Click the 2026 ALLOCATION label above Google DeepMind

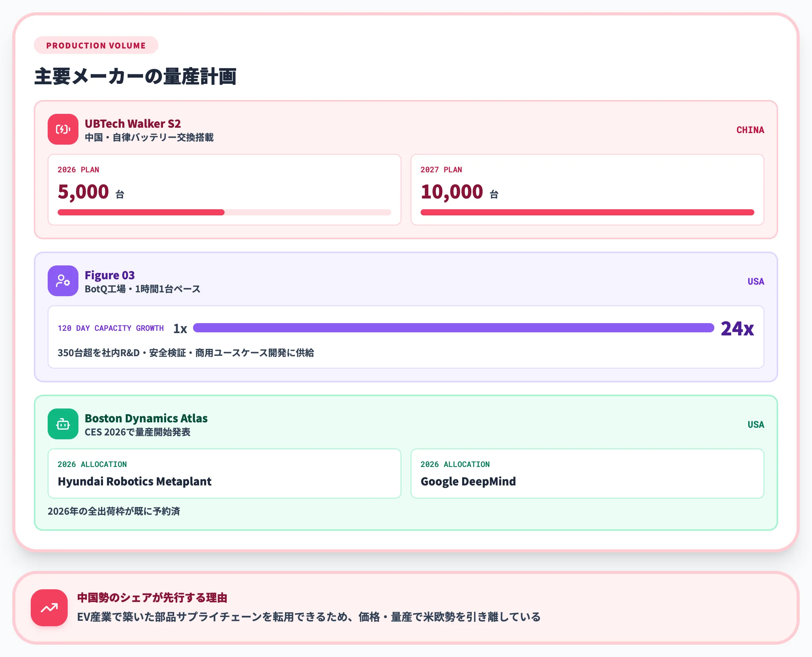[x=455, y=464]
